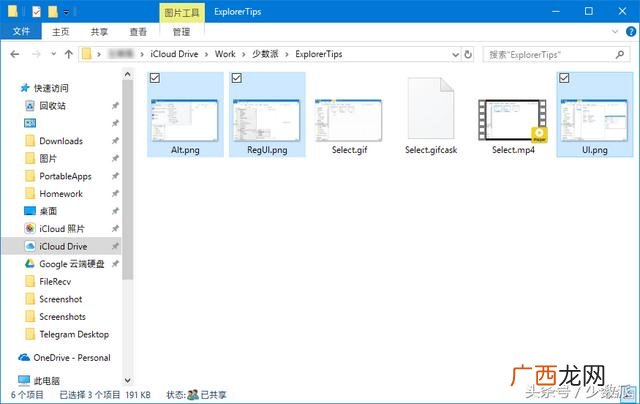The image size is (640, 404).
Task: Click 已共享 status in status bar
Action: 213,395
